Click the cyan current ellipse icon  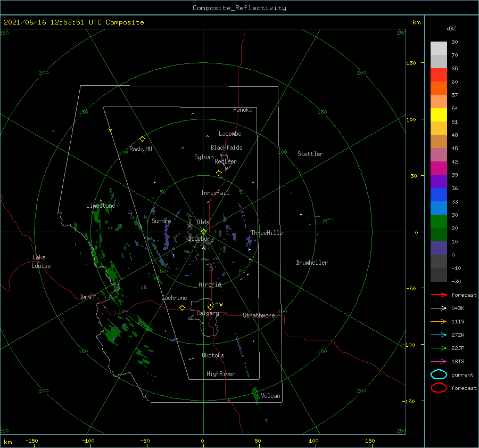pos(439,374)
